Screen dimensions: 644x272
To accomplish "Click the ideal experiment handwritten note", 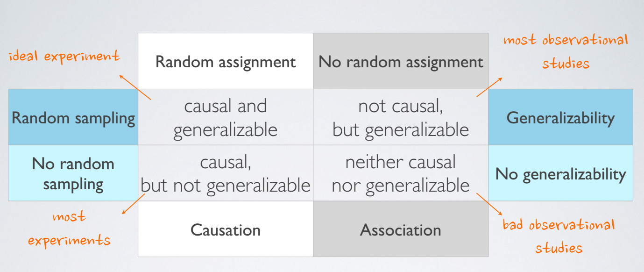I will [x=64, y=57].
